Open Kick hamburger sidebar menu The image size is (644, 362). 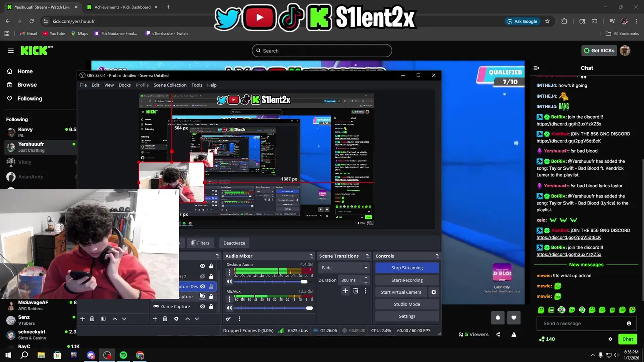pyautogui.click(x=11, y=51)
